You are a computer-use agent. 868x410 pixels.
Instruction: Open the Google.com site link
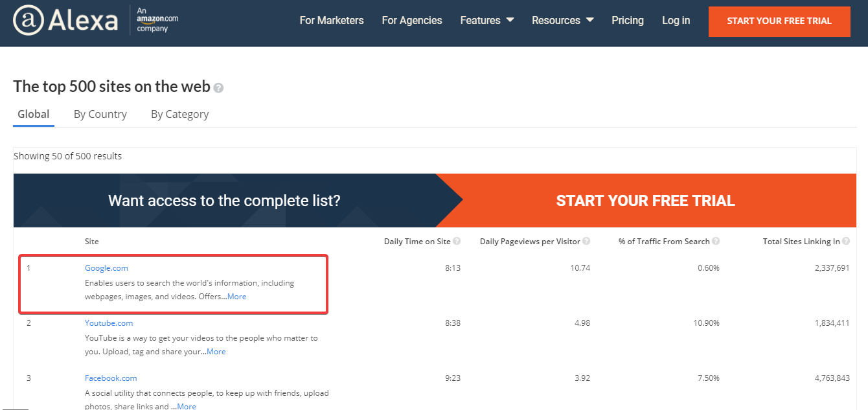point(107,268)
